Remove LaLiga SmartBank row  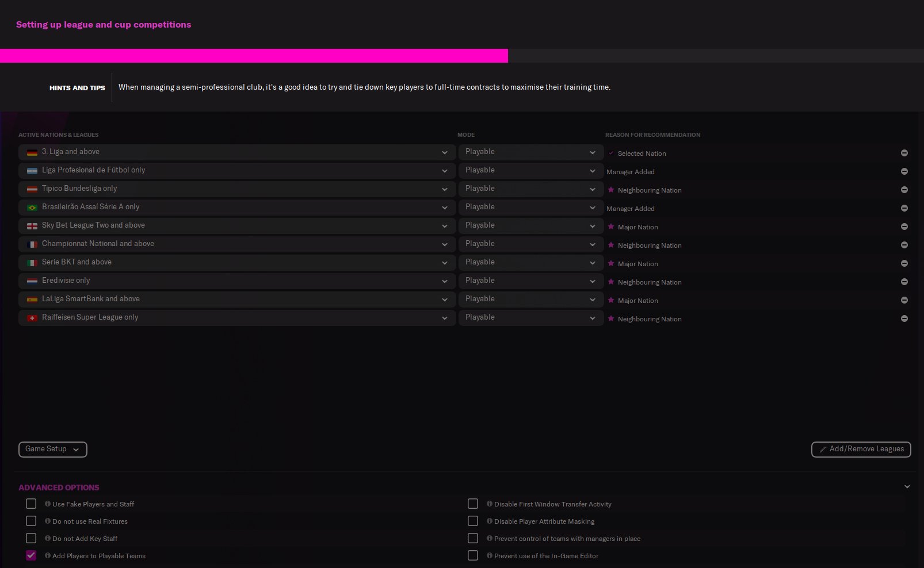click(904, 300)
